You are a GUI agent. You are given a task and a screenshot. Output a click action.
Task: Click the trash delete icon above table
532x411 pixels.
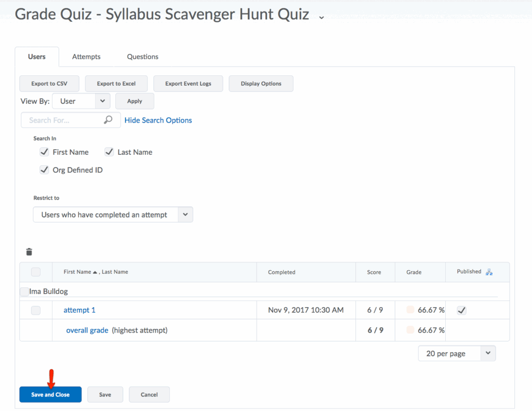click(29, 252)
